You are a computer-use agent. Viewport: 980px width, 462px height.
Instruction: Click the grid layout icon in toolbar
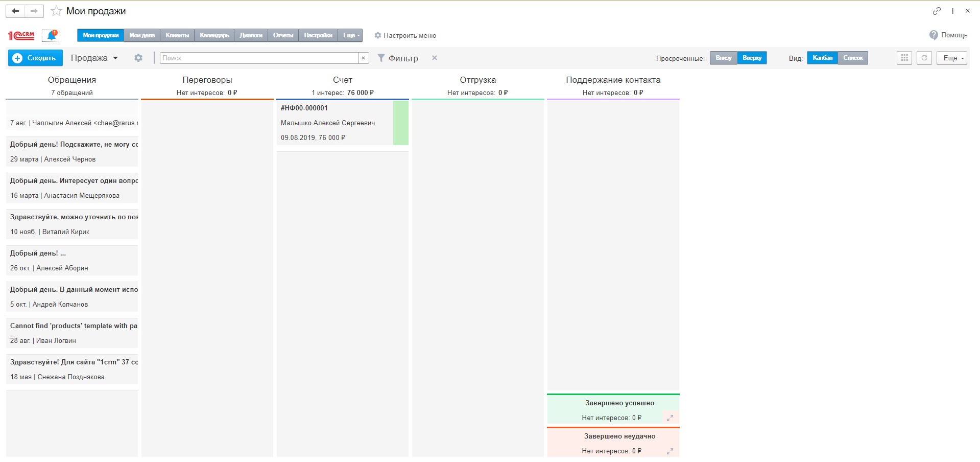[904, 58]
